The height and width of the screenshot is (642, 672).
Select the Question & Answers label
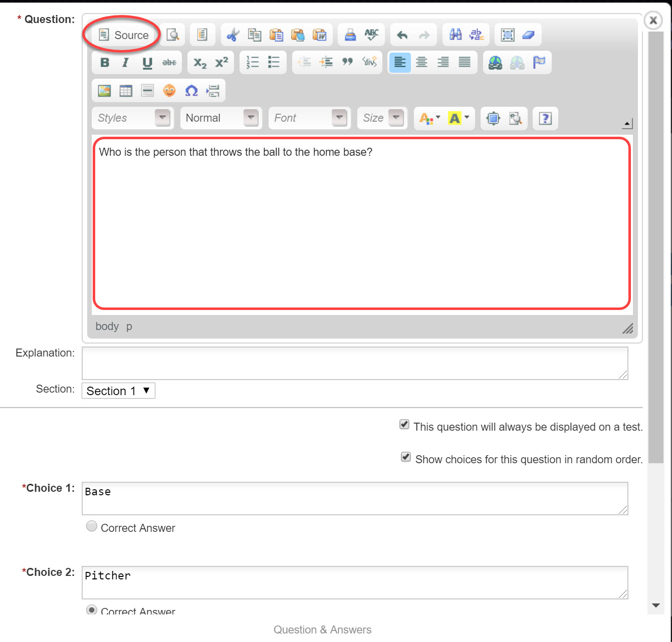point(323,629)
